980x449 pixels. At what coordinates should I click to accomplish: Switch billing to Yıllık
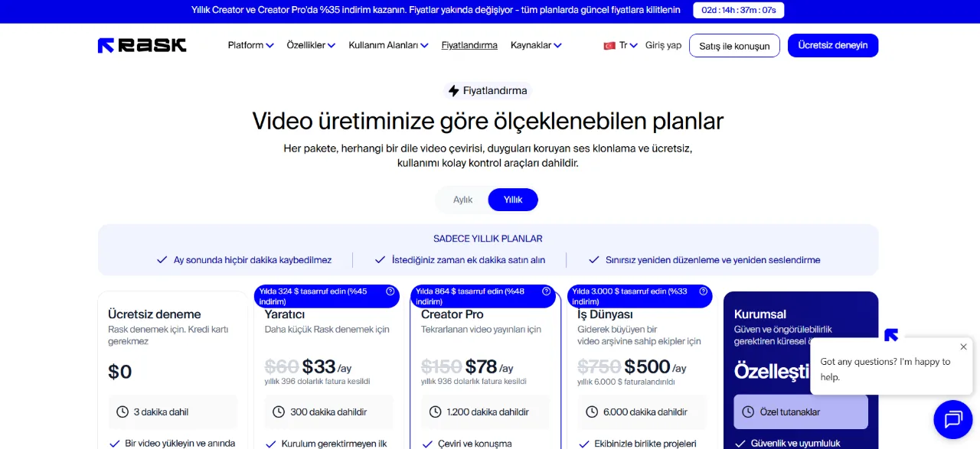click(x=513, y=200)
